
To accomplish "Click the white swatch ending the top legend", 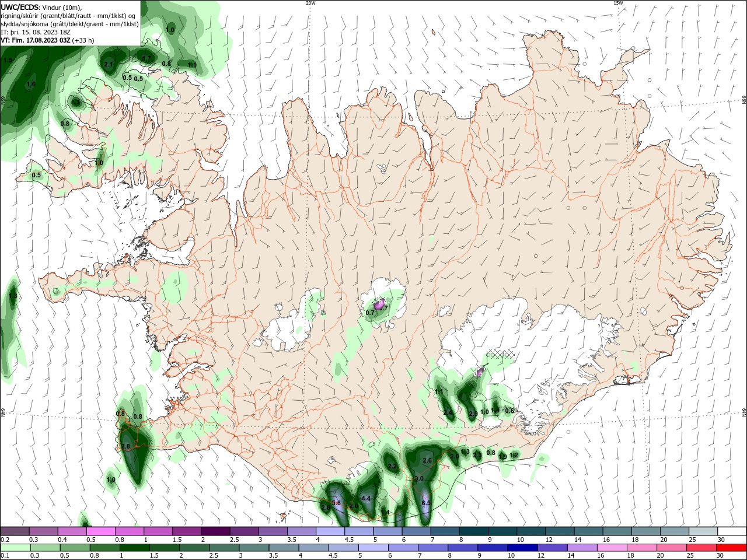I will coord(732,531).
